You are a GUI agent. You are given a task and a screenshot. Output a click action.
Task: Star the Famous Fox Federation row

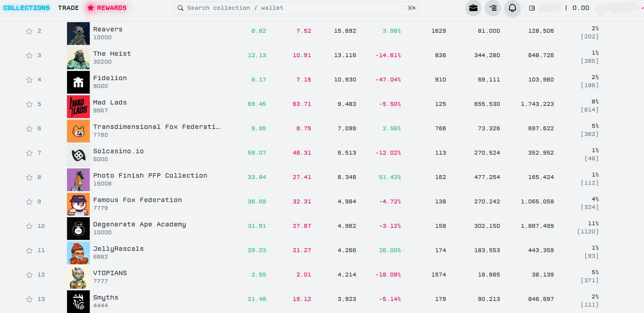(29, 201)
